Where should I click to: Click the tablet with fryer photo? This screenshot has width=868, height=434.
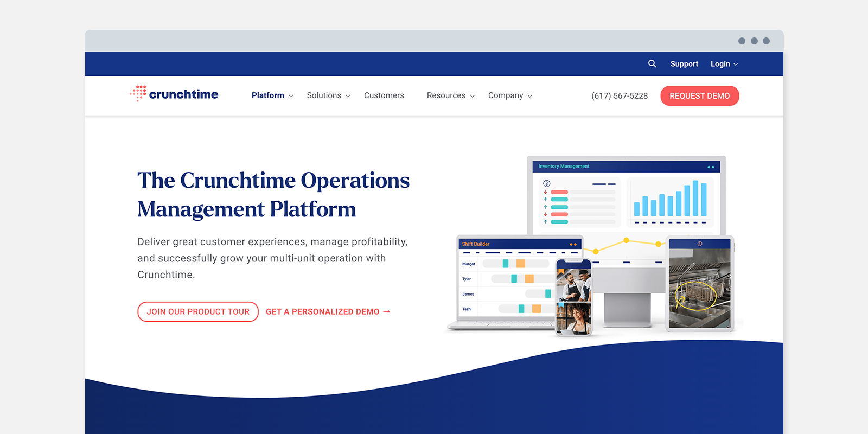[x=700, y=283]
